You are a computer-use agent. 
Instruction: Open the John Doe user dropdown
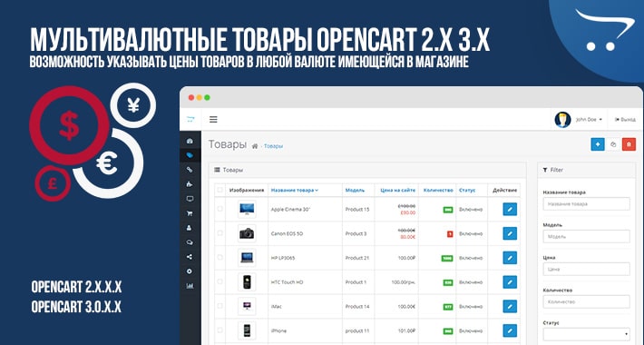coord(589,120)
